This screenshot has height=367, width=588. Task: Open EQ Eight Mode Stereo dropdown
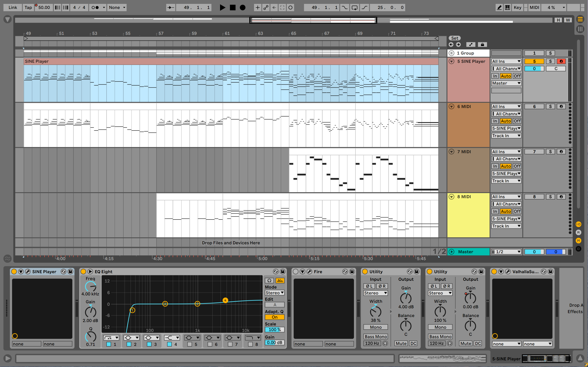click(x=274, y=293)
